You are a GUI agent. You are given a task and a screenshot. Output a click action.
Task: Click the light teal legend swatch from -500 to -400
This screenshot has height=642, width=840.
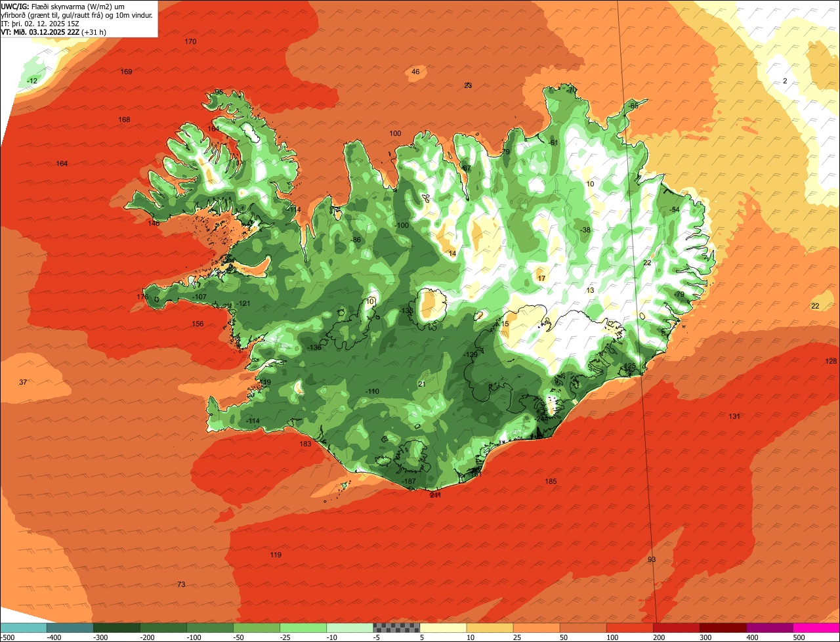23,627
